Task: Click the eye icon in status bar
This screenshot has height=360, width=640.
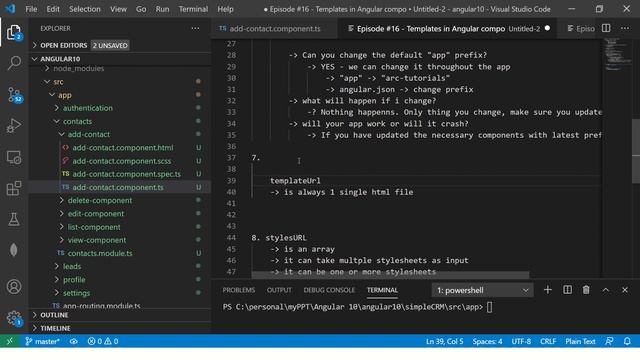Action: point(73,341)
